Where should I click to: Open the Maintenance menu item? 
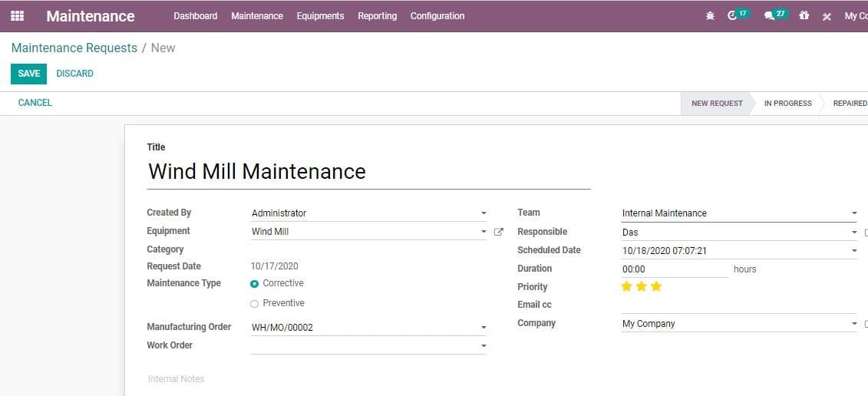tap(257, 16)
